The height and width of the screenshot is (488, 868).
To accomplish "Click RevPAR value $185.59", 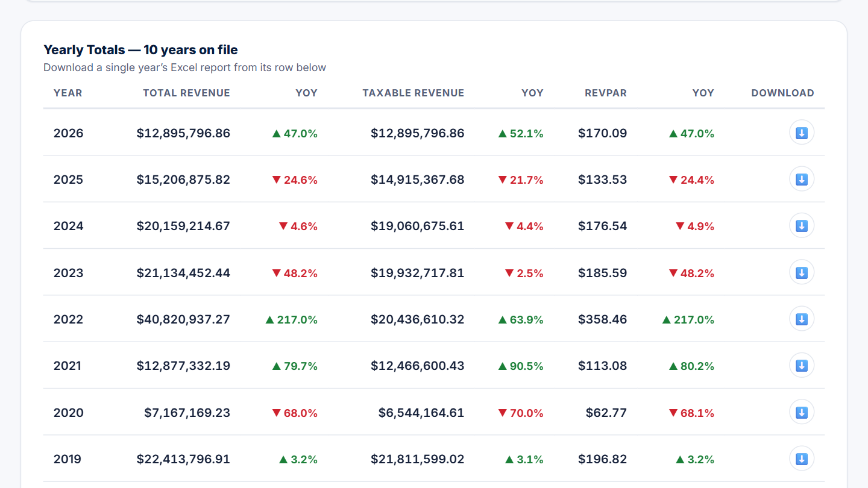I will point(603,273).
